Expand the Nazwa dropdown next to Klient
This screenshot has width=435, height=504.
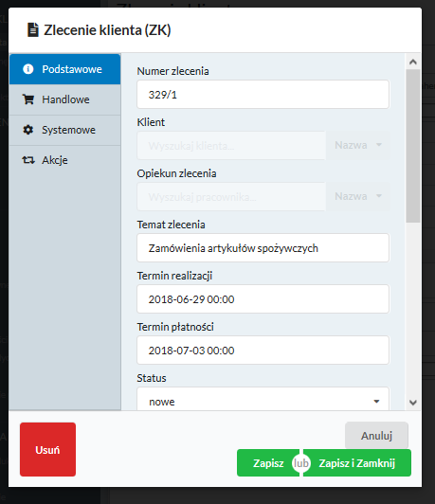[358, 145]
